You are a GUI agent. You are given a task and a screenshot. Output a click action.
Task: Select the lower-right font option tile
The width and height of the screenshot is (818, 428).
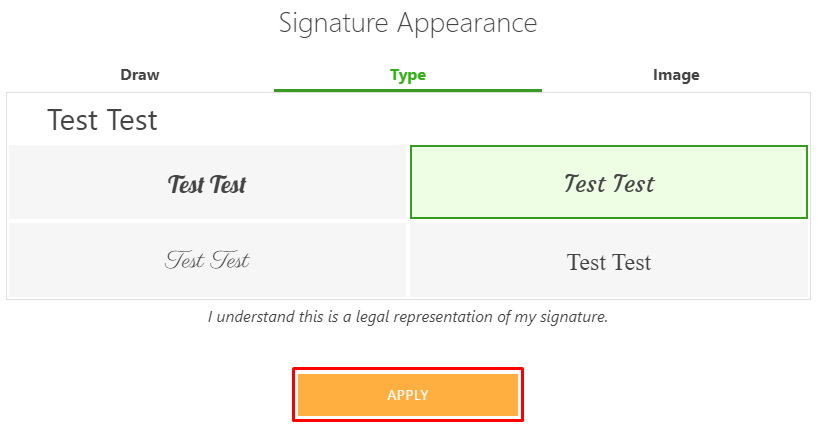(x=609, y=260)
